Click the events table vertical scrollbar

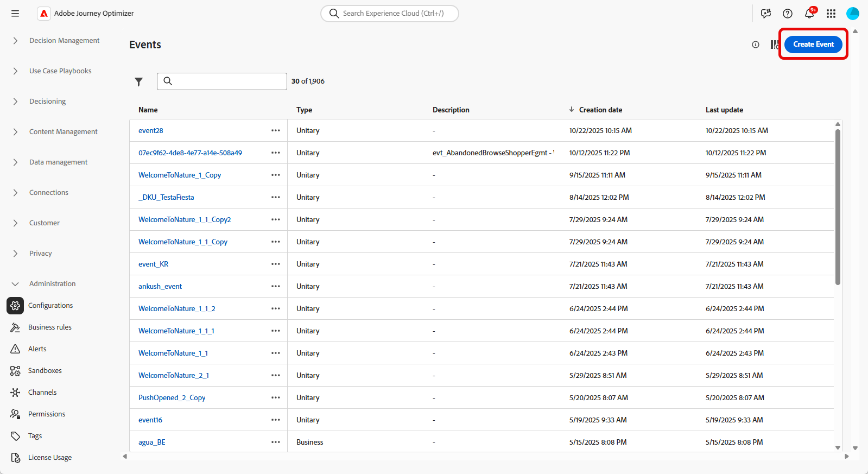838,206
